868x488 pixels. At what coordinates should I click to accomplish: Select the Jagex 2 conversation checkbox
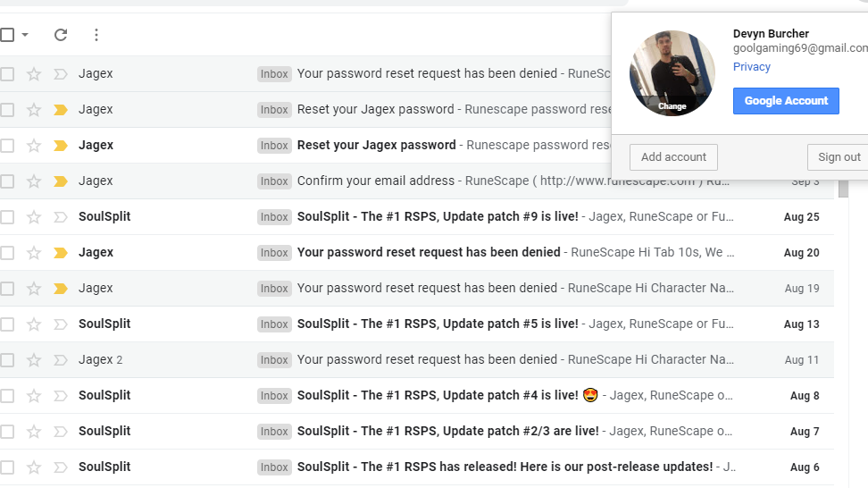(x=7, y=359)
